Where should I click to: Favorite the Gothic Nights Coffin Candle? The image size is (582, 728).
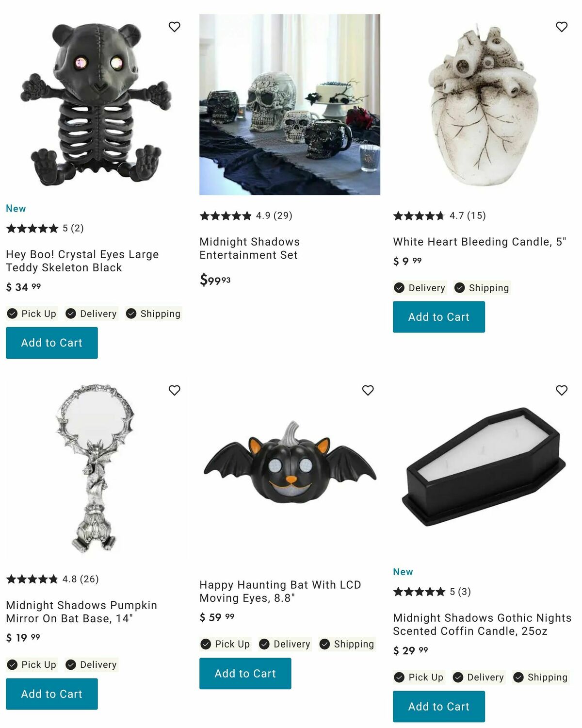[562, 390]
